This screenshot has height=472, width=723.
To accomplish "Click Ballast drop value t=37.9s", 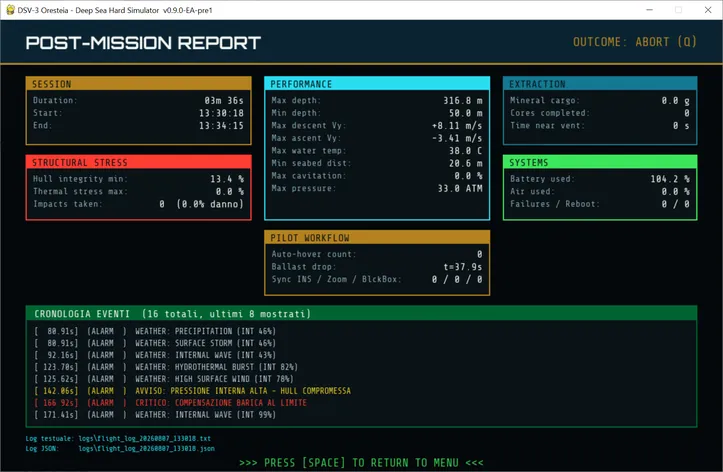I will tap(463, 267).
